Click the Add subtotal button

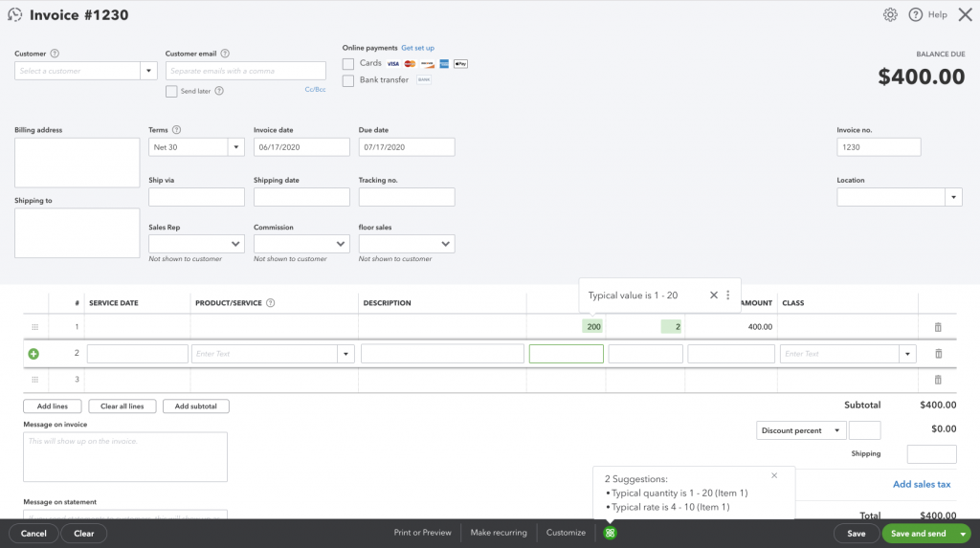pos(195,406)
